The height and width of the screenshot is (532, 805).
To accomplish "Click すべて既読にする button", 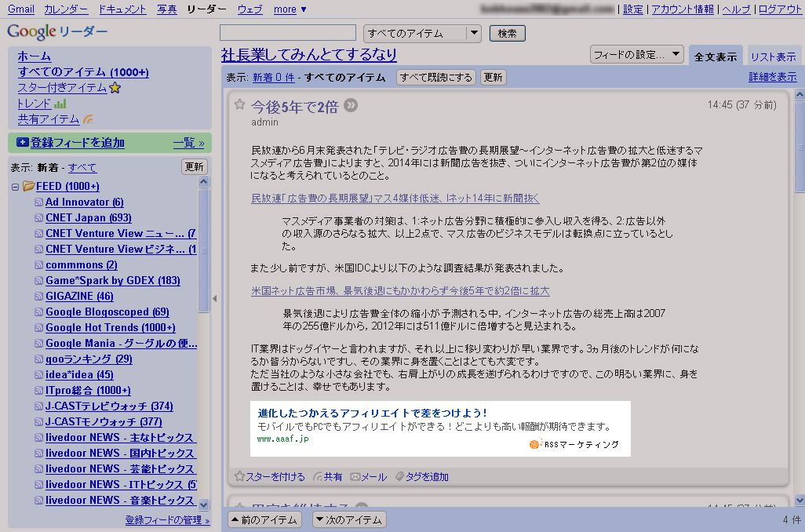I will 436,77.
